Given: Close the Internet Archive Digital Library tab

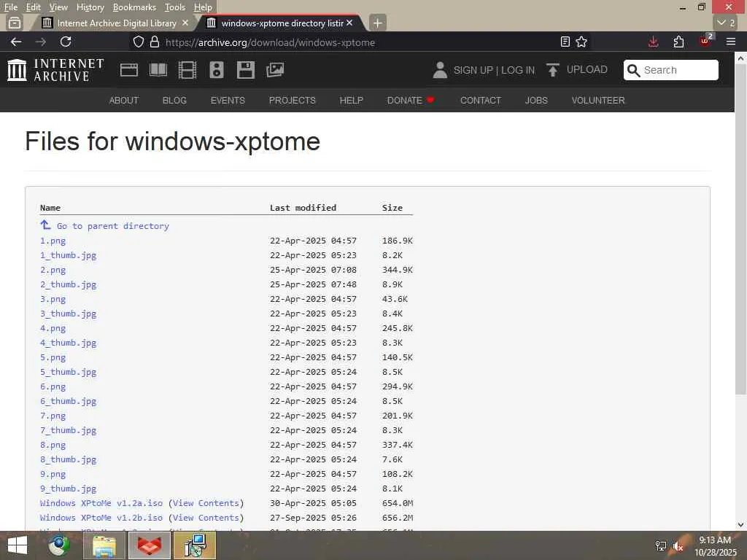Looking at the screenshot, I should 185,23.
